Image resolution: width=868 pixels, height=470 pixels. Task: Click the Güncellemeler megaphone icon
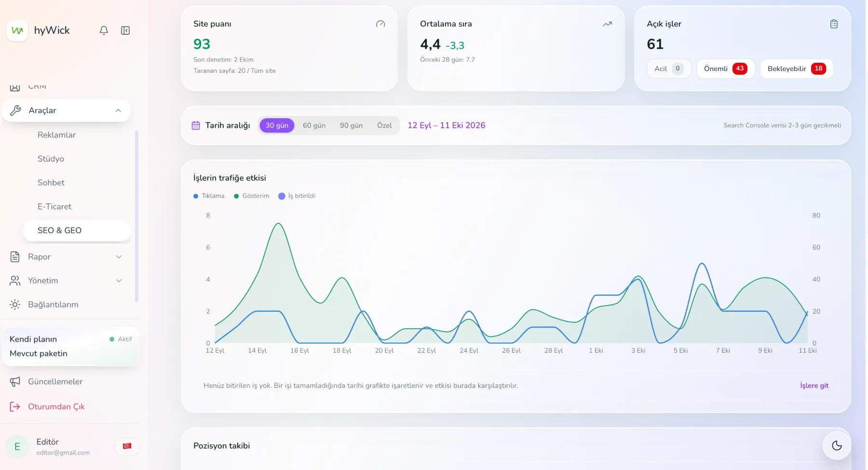[x=15, y=382]
